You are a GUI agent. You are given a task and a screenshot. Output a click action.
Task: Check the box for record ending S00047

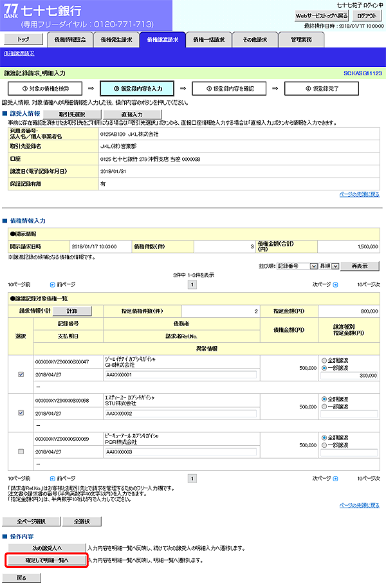pos(21,374)
